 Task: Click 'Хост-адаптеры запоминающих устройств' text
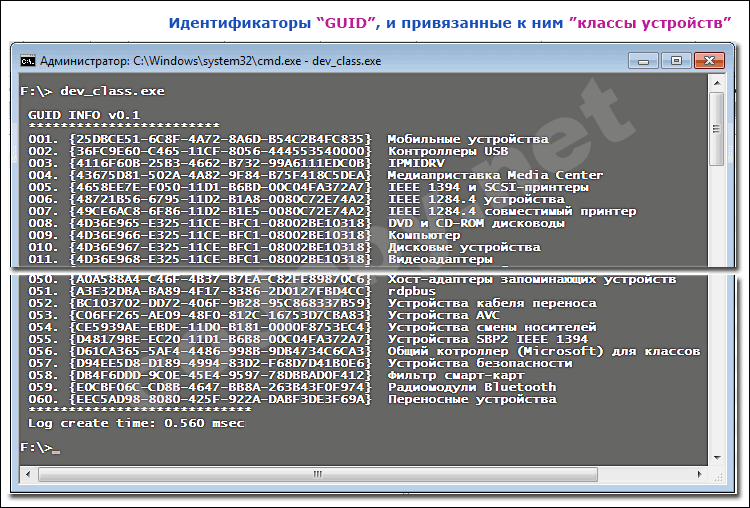coord(532,280)
